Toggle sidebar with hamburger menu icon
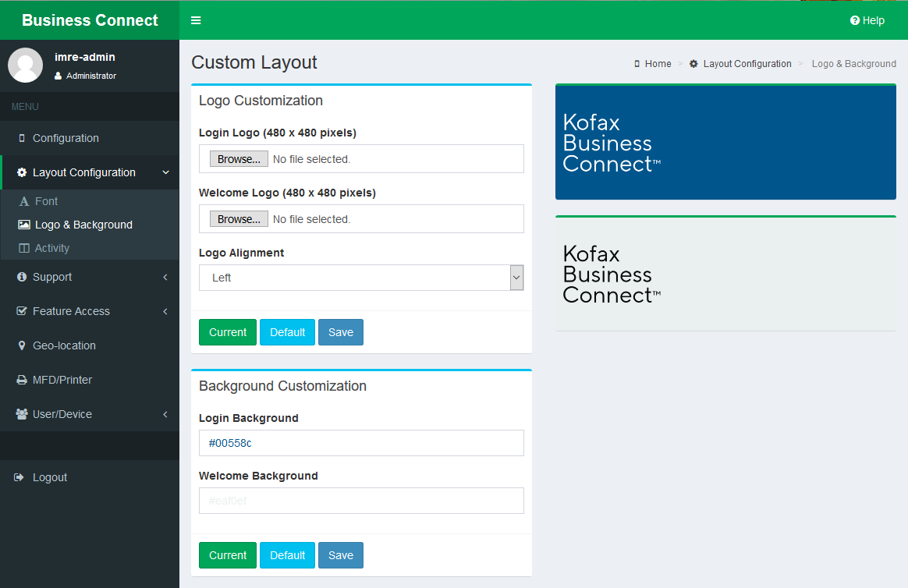908x588 pixels. [196, 20]
